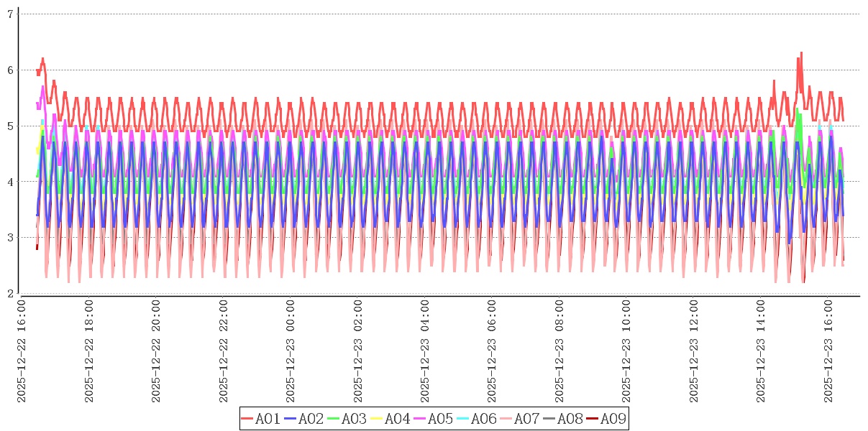Select the 2025-12-23 00:00 axis tick label
Image resolution: width=868 pixels, height=431 pixels.
click(291, 351)
